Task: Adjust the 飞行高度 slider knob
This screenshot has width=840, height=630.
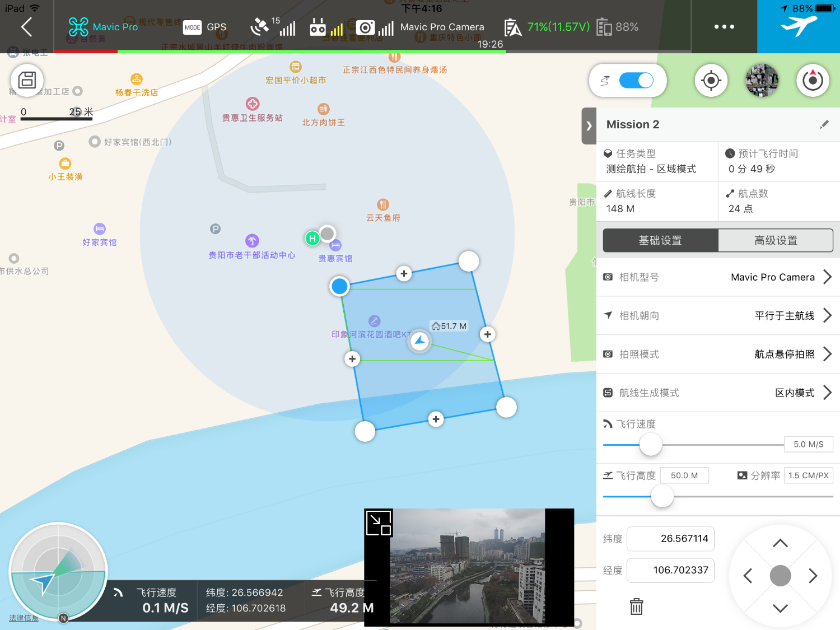Action: tap(662, 496)
